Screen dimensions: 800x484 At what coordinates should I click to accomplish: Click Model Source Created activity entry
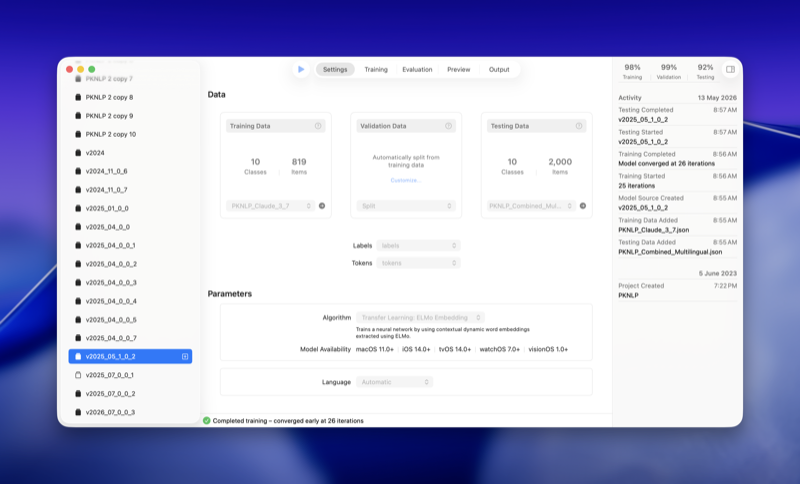(678, 203)
